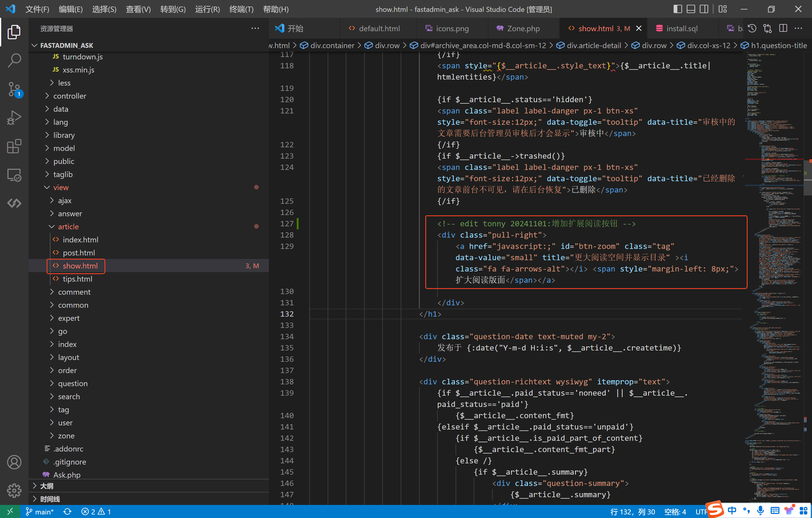Screen dimensions: 812x518
Task: Click the 空格: 4 indentation setting
Action: [x=675, y=511]
